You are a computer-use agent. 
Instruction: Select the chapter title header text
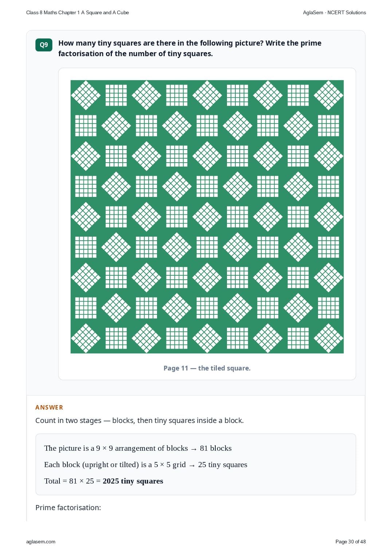[x=78, y=12]
